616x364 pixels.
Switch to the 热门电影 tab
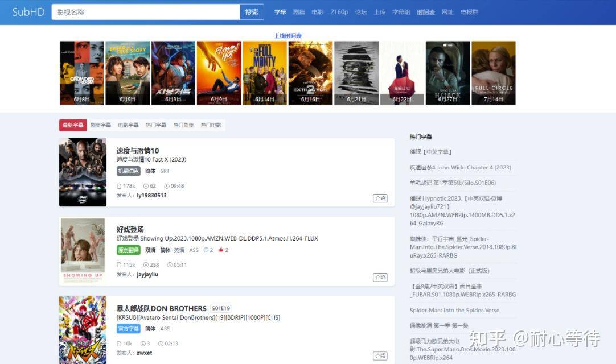pyautogui.click(x=211, y=125)
